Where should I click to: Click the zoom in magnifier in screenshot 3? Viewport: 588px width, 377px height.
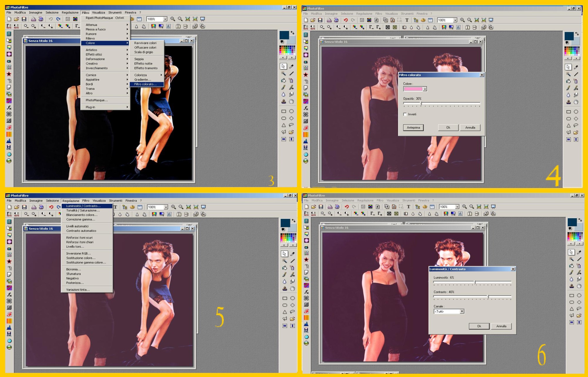tap(173, 19)
